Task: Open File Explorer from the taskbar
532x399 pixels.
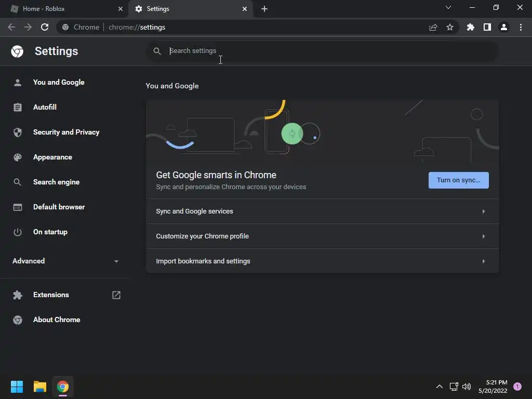Action: click(x=39, y=387)
